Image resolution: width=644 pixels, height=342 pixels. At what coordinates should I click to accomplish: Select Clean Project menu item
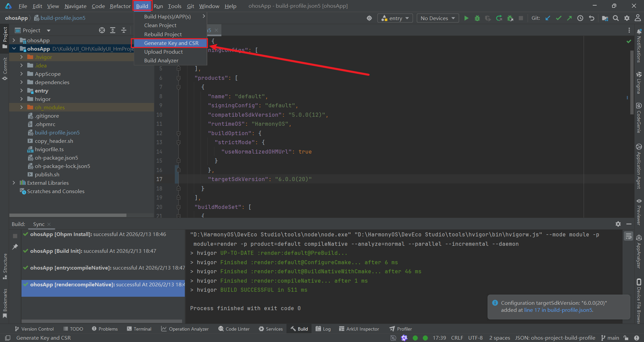pyautogui.click(x=170, y=25)
